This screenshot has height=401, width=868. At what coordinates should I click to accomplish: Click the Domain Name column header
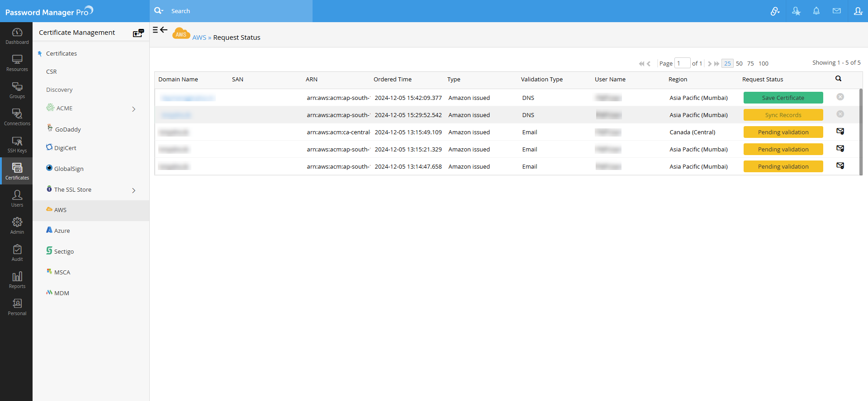pyautogui.click(x=178, y=79)
